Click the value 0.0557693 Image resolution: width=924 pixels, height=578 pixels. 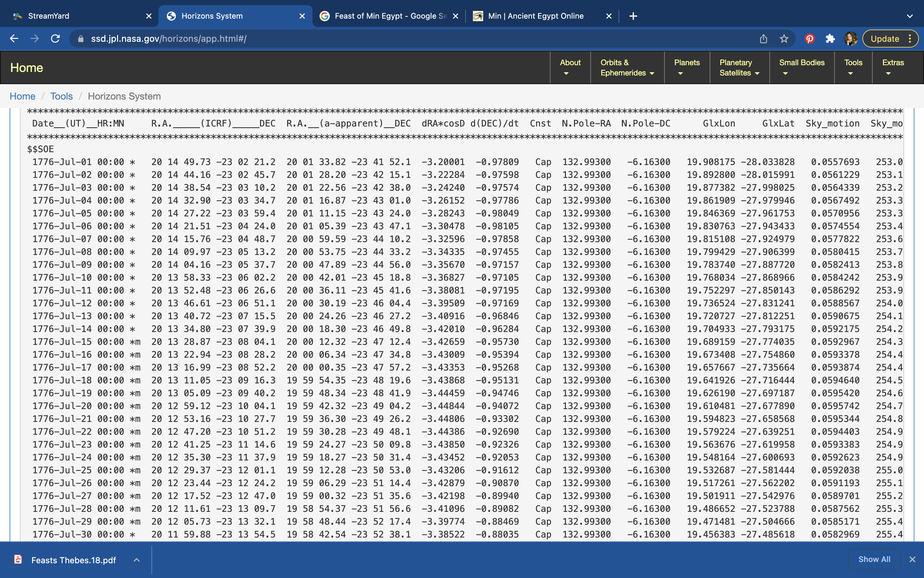tap(835, 162)
